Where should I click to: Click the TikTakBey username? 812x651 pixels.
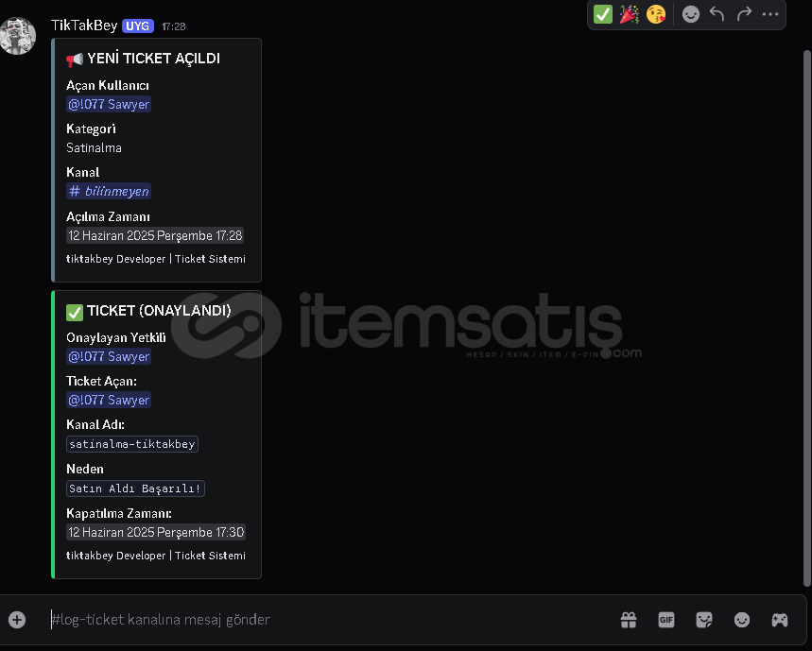(x=84, y=26)
